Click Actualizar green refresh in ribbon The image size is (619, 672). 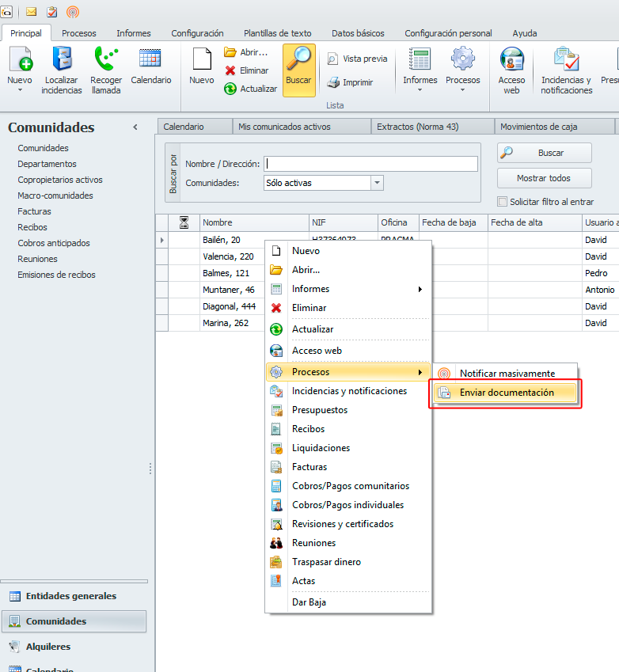pyautogui.click(x=250, y=89)
